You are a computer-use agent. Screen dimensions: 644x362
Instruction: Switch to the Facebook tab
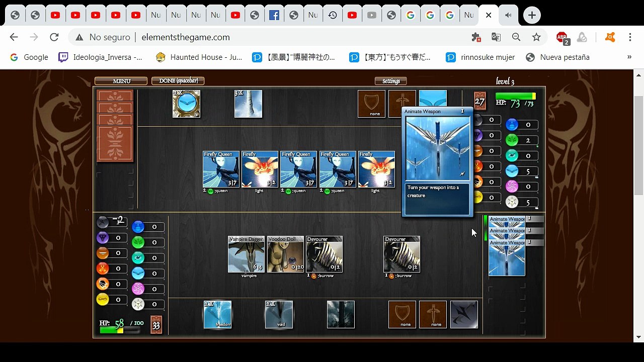pos(274,15)
